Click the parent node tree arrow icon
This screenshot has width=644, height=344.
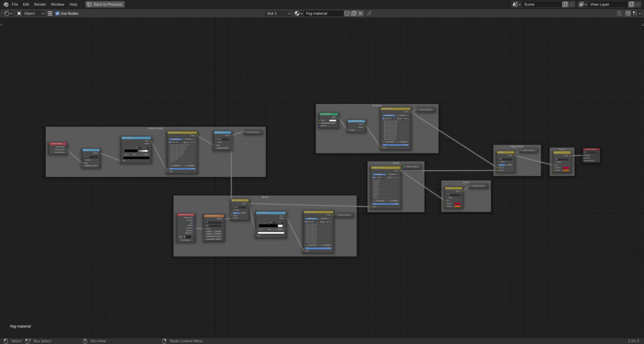(x=620, y=13)
